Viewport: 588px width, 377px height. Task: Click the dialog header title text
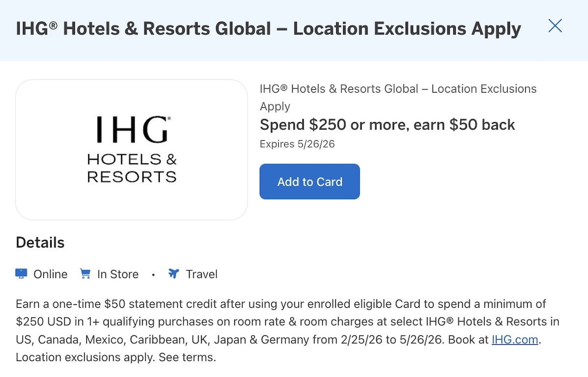[x=268, y=29]
